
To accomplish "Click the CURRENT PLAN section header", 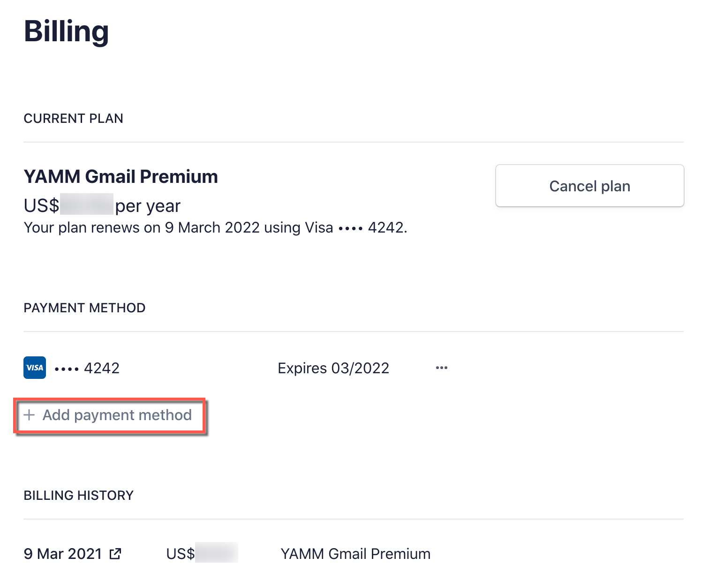I will pyautogui.click(x=74, y=118).
